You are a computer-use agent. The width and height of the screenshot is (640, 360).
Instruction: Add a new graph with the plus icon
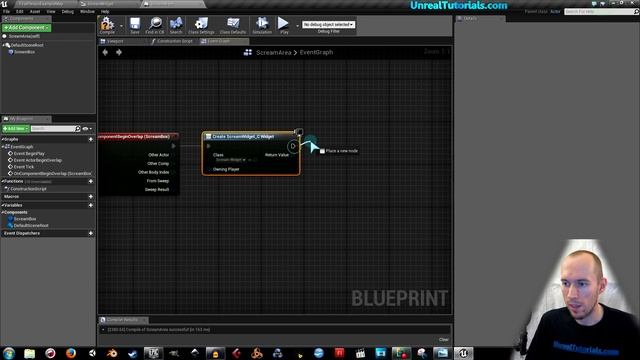pyautogui.click(x=91, y=139)
